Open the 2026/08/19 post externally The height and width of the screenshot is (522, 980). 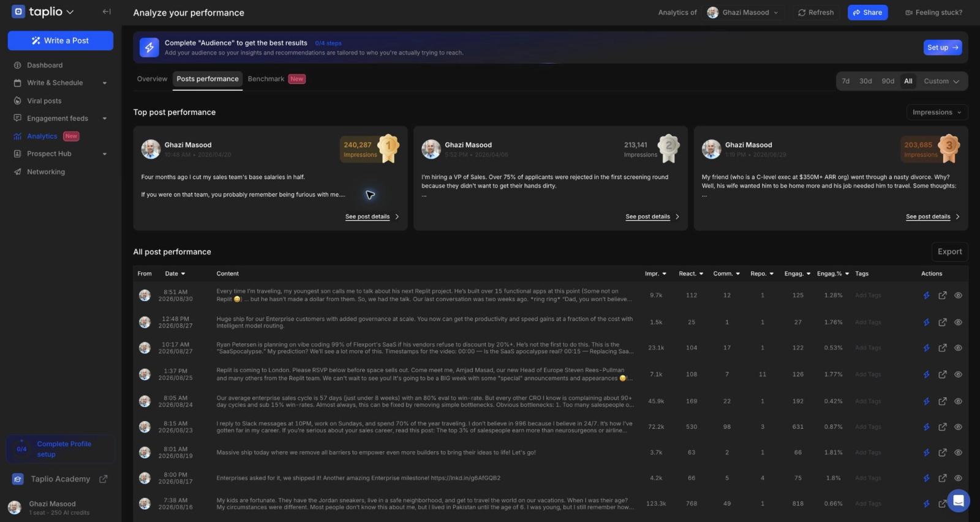[x=942, y=453]
